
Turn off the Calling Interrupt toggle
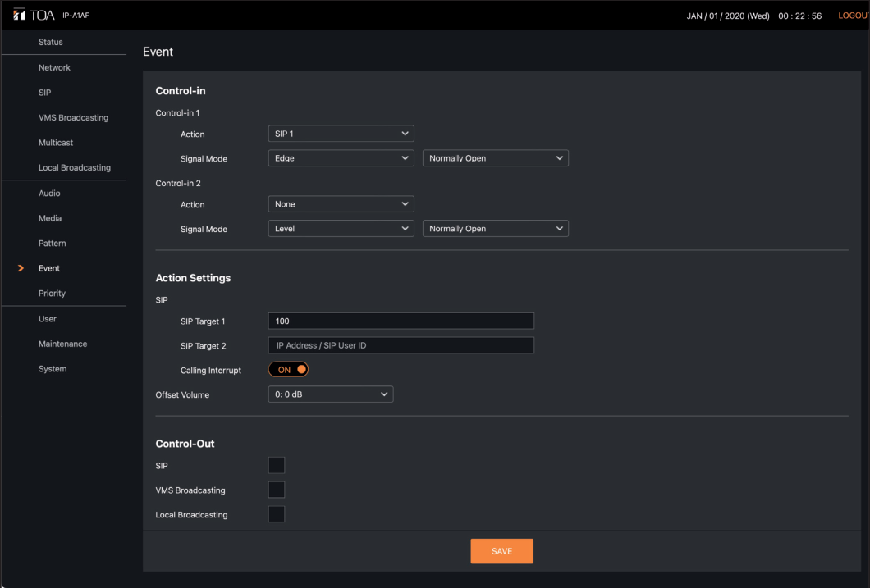point(288,370)
